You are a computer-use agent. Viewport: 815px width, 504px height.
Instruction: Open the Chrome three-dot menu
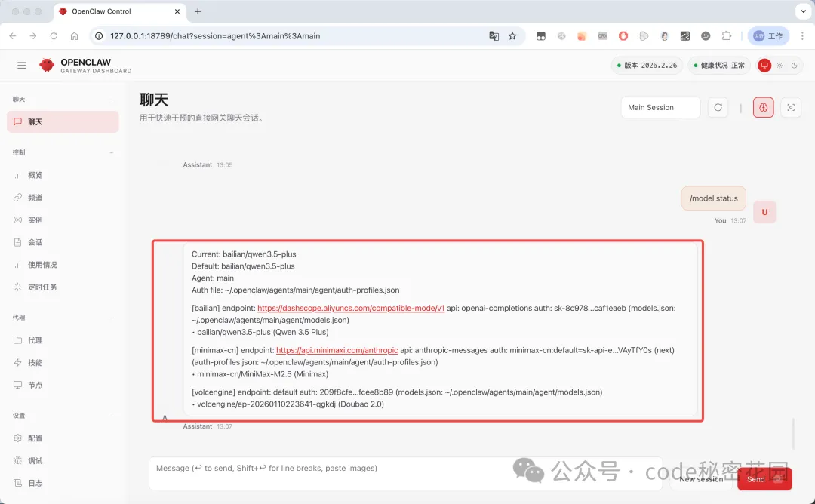point(802,36)
